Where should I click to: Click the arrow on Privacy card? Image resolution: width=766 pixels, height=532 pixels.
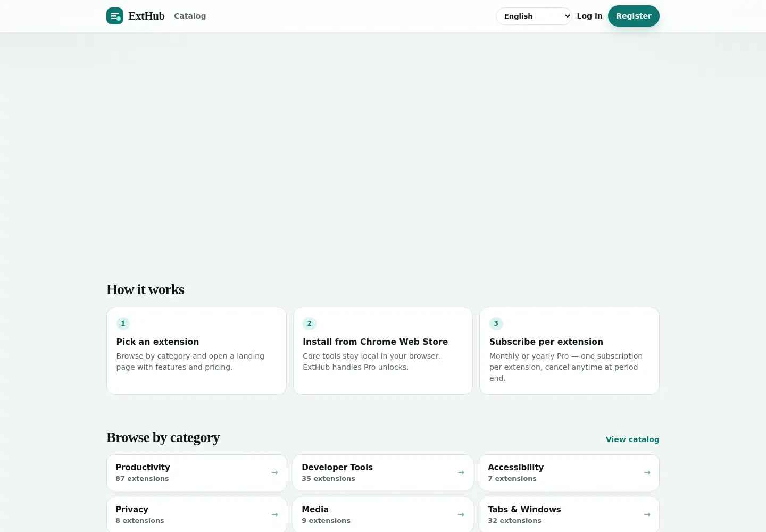pyautogui.click(x=274, y=514)
